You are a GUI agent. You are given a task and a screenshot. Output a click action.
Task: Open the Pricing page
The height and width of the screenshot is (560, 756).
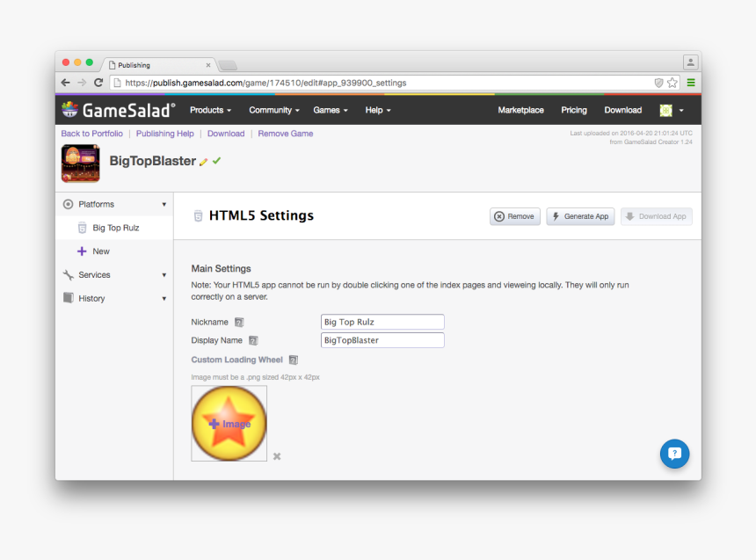coord(574,111)
